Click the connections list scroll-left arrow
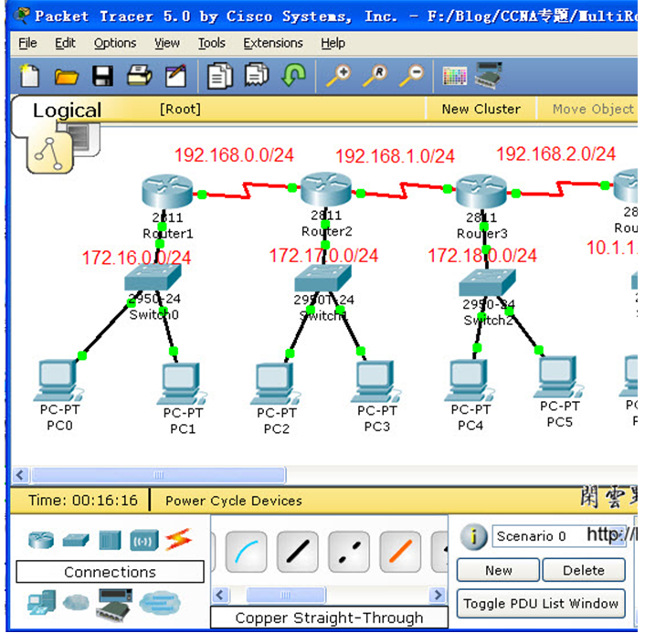655x644 pixels. coord(220,595)
